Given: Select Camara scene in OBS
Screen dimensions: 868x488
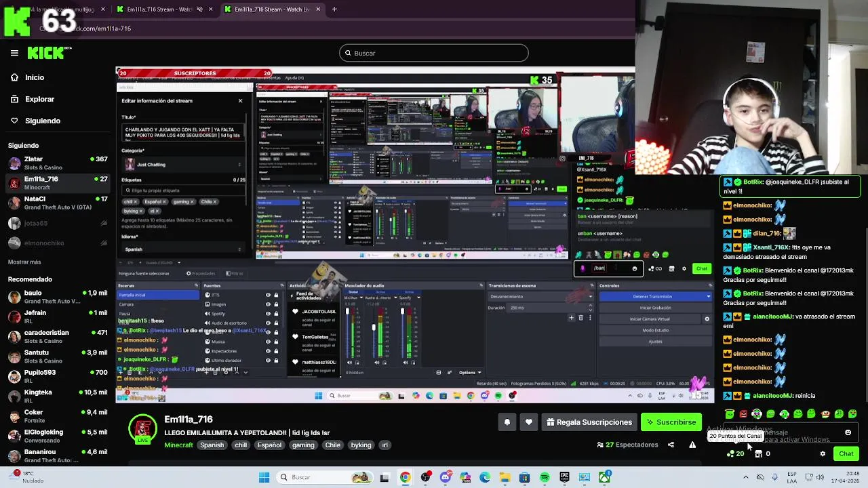Looking at the screenshot, I should 159,304.
